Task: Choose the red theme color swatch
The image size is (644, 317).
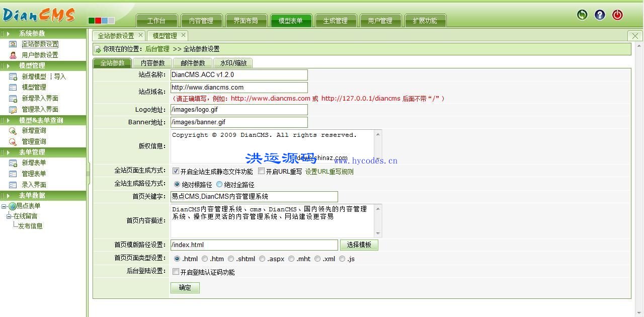Action: 98,21
